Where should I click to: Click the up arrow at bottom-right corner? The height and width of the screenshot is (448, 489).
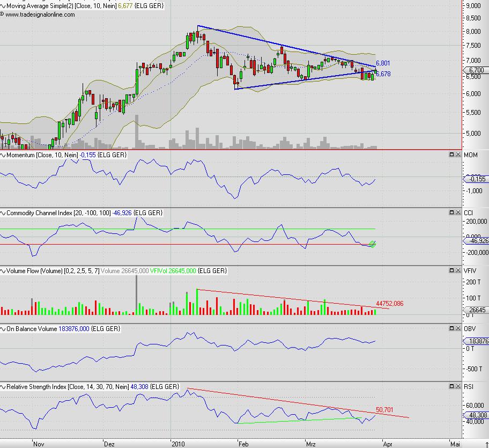pyautogui.click(x=486, y=444)
